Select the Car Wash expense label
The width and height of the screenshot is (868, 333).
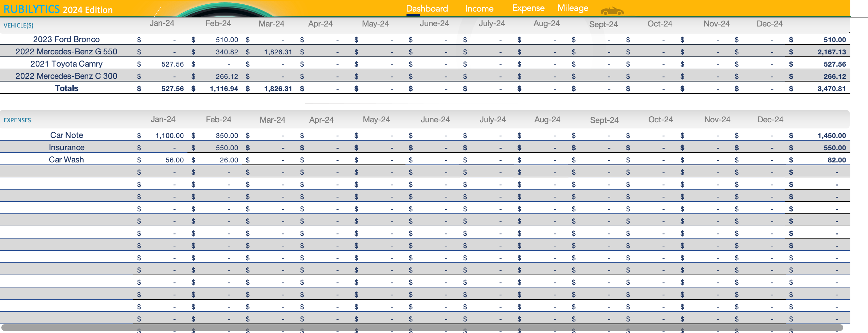pos(67,159)
